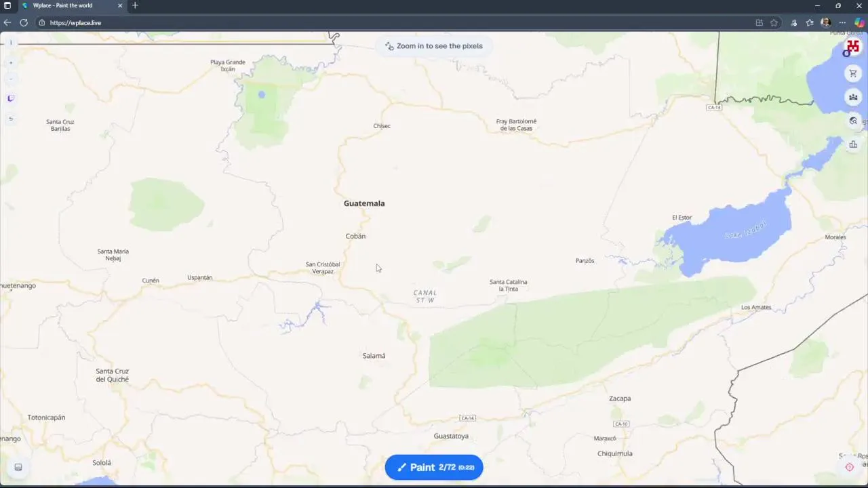This screenshot has height=488, width=868.
Task: Click the El Estor town label
Action: pyautogui.click(x=682, y=218)
